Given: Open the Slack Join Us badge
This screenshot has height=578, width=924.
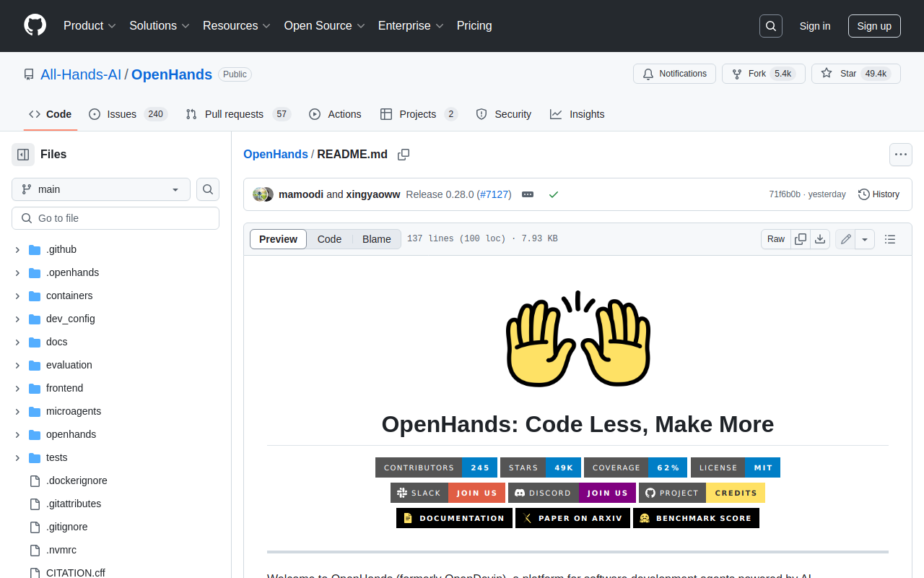Looking at the screenshot, I should [448, 493].
